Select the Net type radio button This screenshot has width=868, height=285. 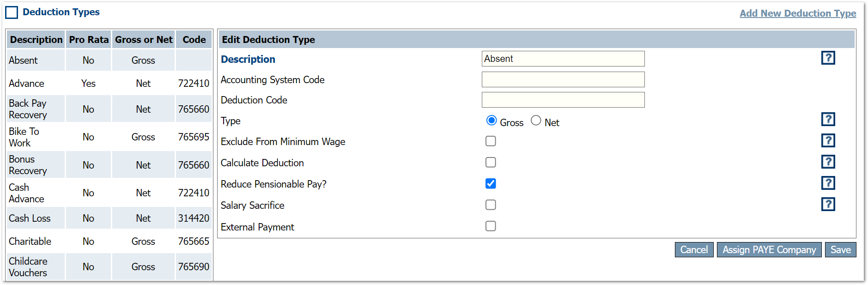(x=536, y=121)
